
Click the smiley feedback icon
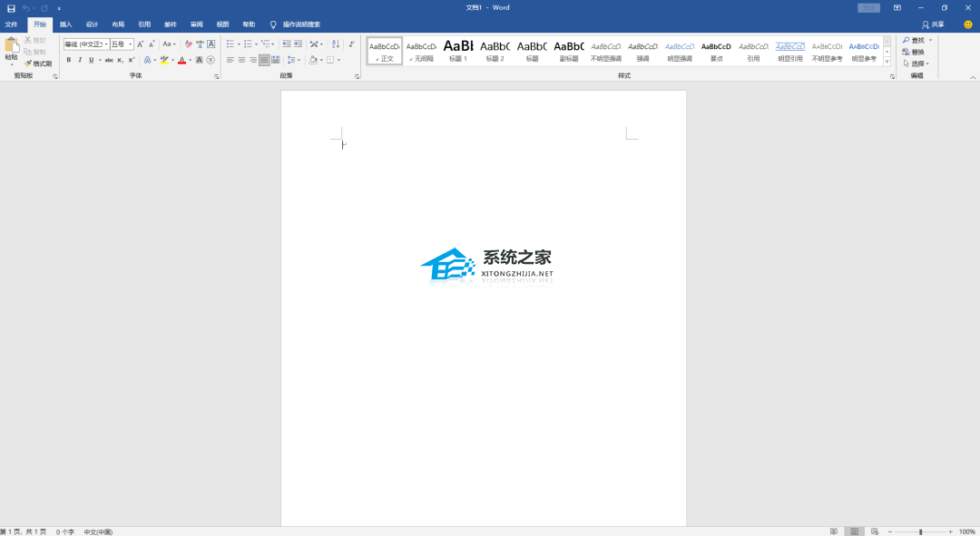click(968, 24)
